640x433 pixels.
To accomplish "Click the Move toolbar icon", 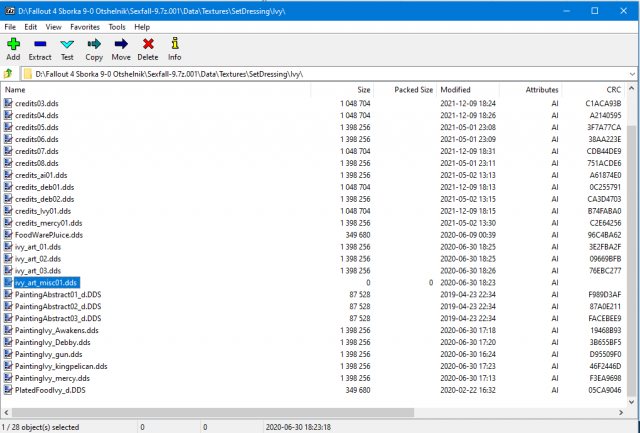I will pos(121,48).
